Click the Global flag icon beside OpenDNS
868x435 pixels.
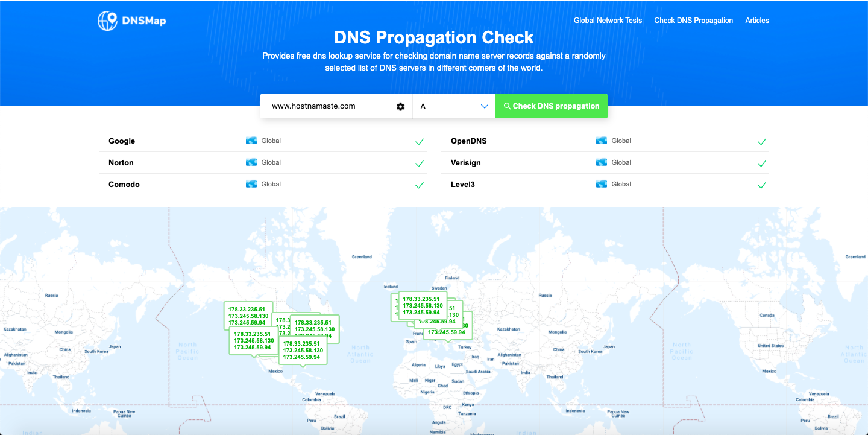602,141
